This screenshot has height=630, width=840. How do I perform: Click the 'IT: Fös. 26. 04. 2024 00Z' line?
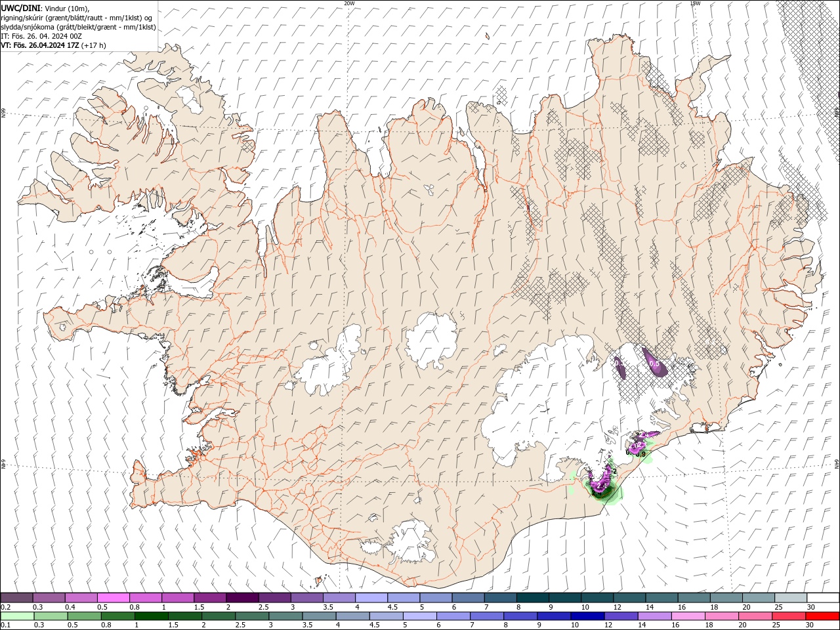pos(41,36)
